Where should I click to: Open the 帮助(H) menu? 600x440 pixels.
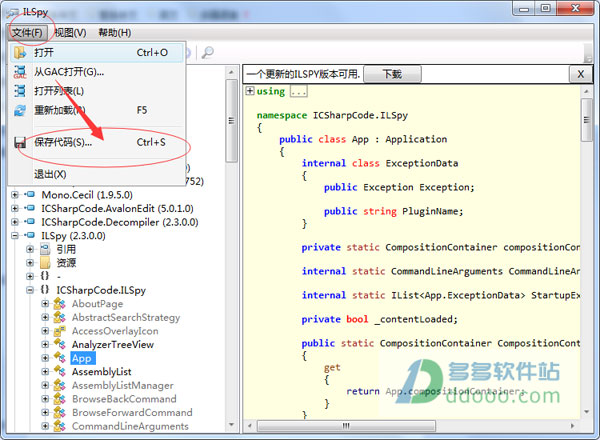click(x=115, y=33)
